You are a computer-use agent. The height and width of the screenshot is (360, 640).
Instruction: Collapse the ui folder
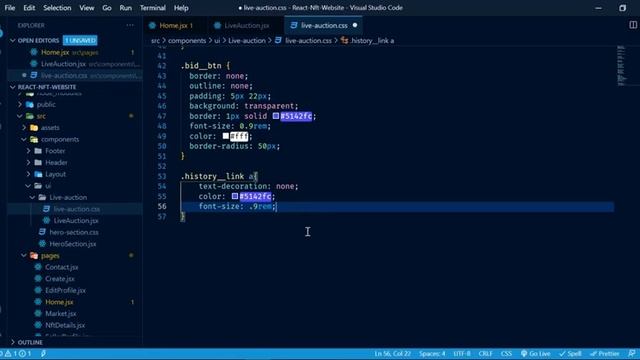coord(48,186)
